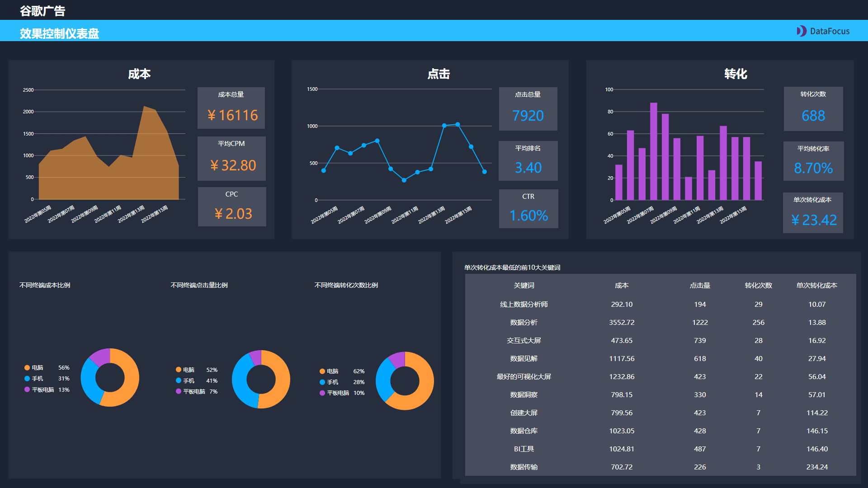The image size is (868, 488).
Task: Select the 创建大屏 keyword cell
Action: pos(524,413)
